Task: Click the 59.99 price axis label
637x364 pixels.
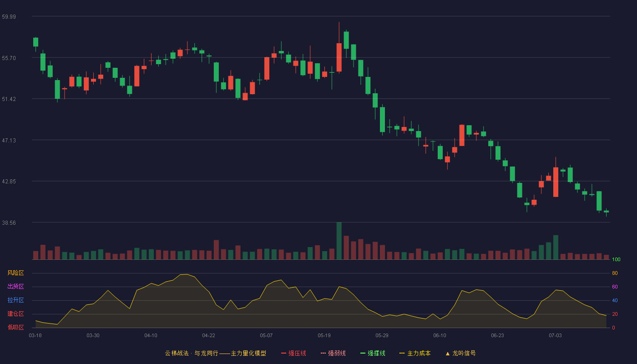Action: pos(9,16)
